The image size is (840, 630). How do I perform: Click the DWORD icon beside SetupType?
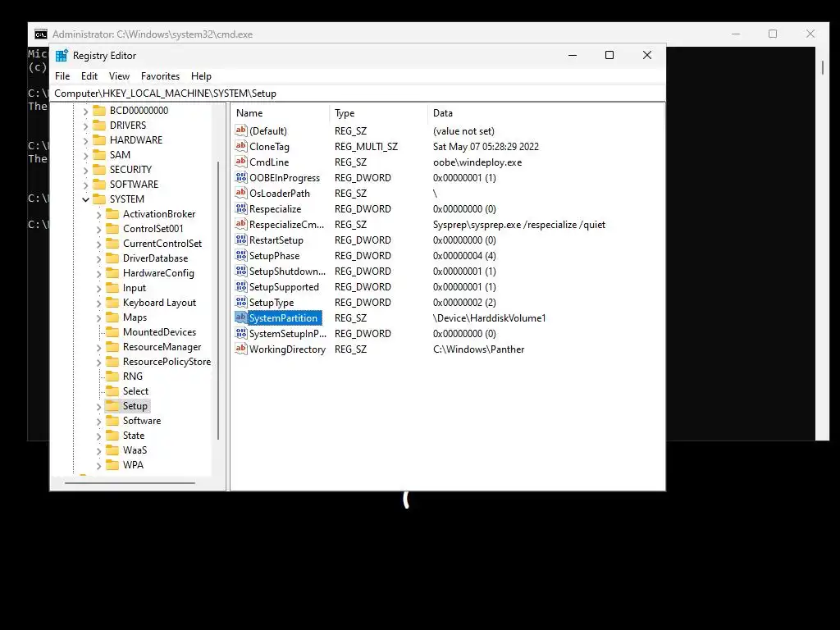241,302
